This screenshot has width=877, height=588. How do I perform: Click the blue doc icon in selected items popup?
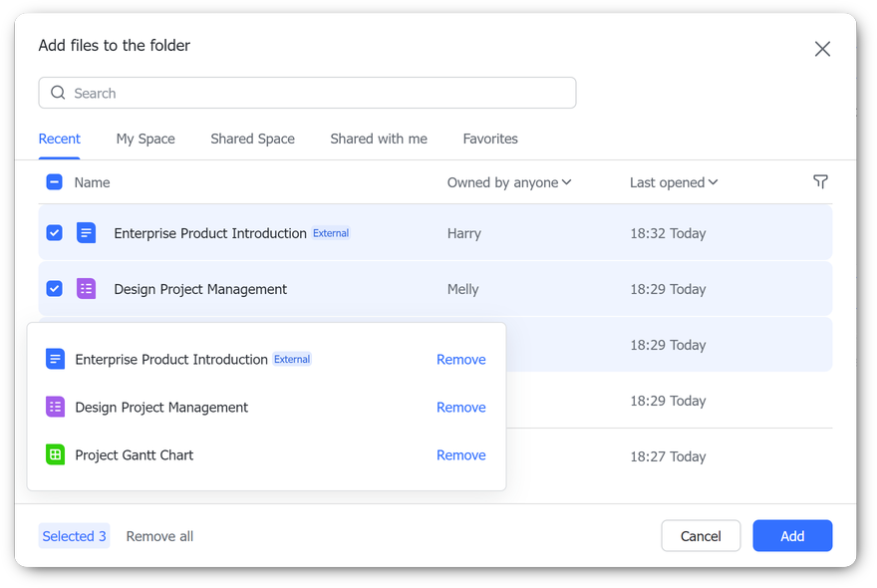56,360
